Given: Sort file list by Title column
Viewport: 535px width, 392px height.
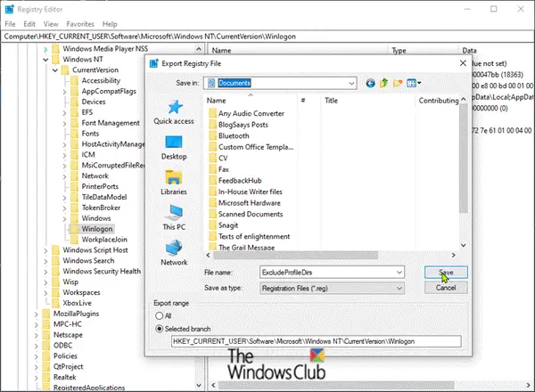Looking at the screenshot, I should coord(367,101).
